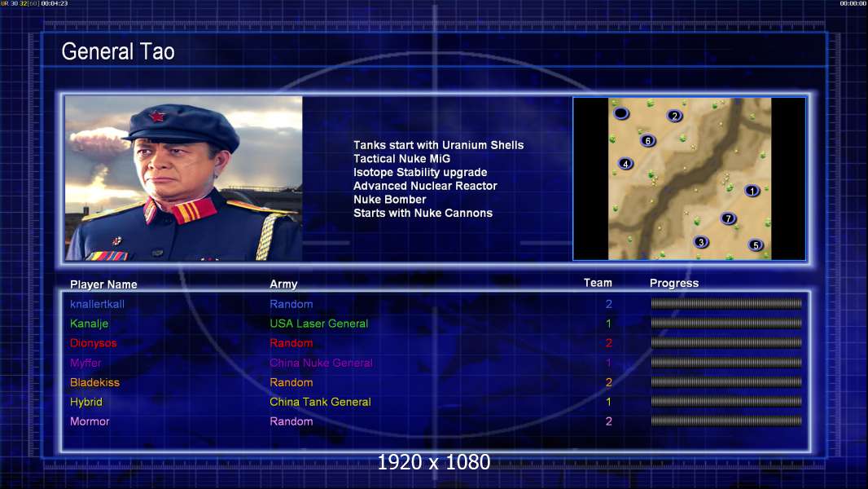Click Bladekiss's loading progress bar
868x489 pixels.
[x=726, y=382]
